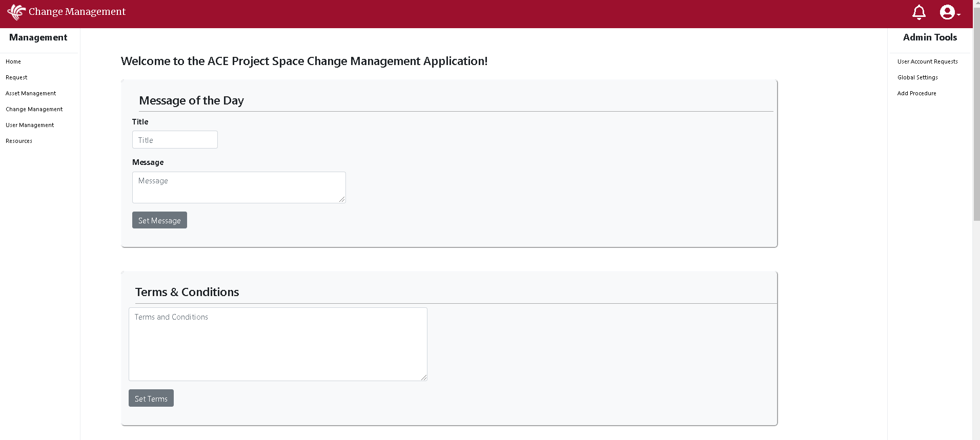Expand the account dropdown caret
Screen dimensions: 980x440
pyautogui.click(x=958, y=15)
